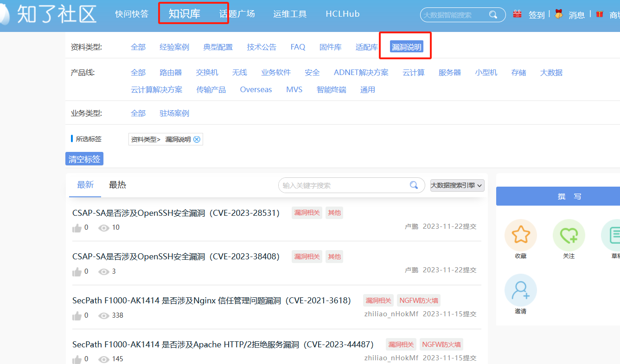The width and height of the screenshot is (620, 364).
Task: Filter 资料类型 by 技术公告
Action: 262,47
